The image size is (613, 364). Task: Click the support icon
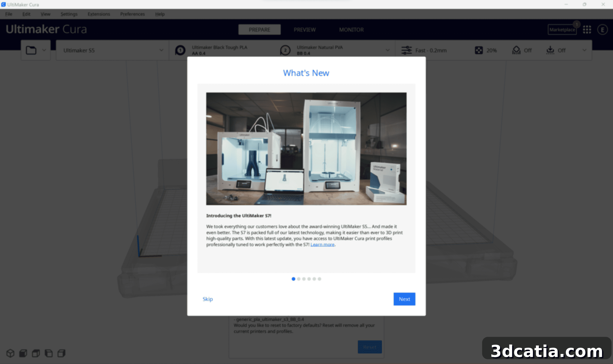tap(516, 50)
